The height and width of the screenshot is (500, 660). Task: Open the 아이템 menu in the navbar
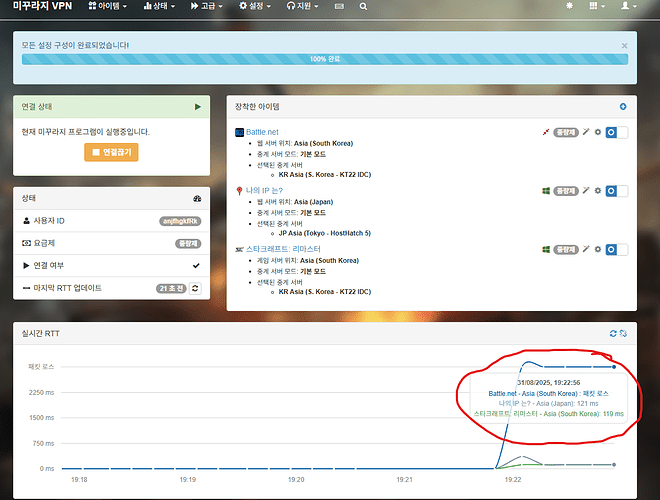click(107, 6)
